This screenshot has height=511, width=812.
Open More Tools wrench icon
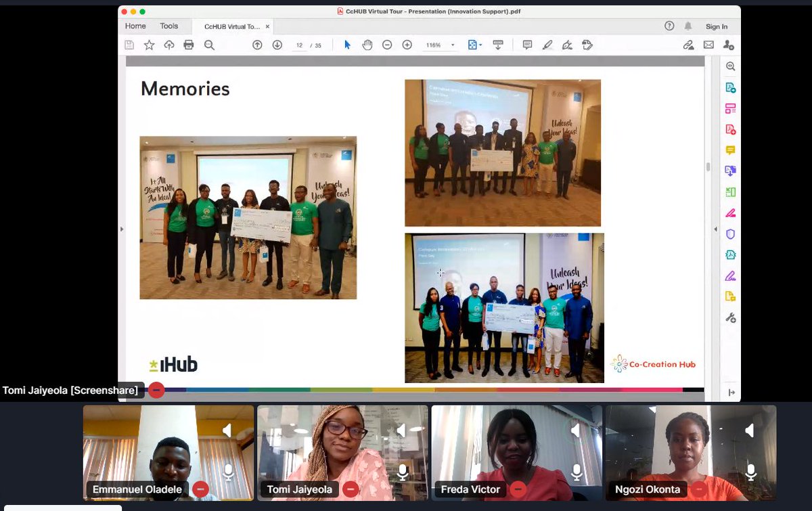click(x=730, y=317)
